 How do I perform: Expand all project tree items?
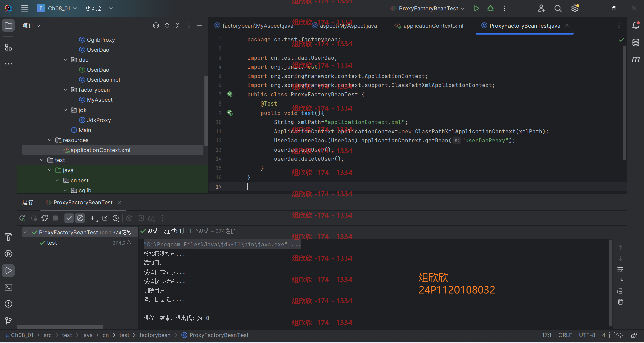(x=167, y=25)
